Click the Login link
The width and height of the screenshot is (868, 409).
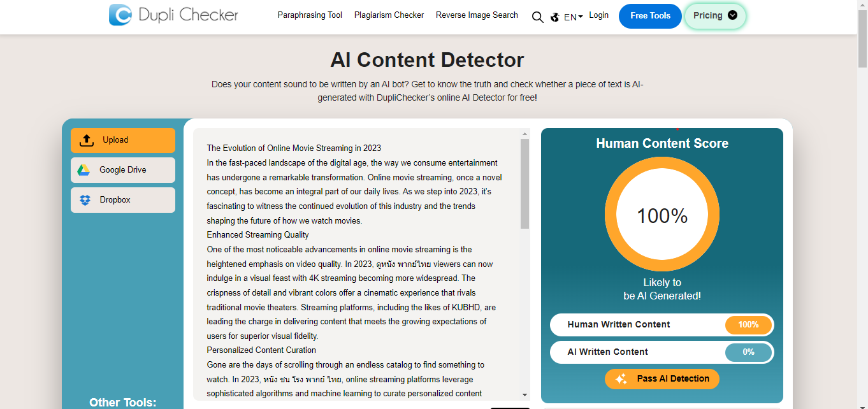tap(598, 15)
